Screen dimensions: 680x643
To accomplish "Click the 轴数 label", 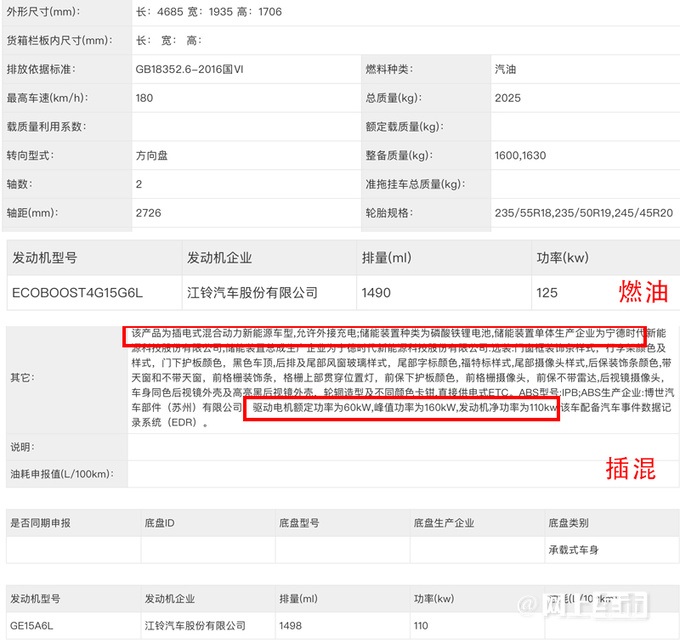I will [20, 184].
